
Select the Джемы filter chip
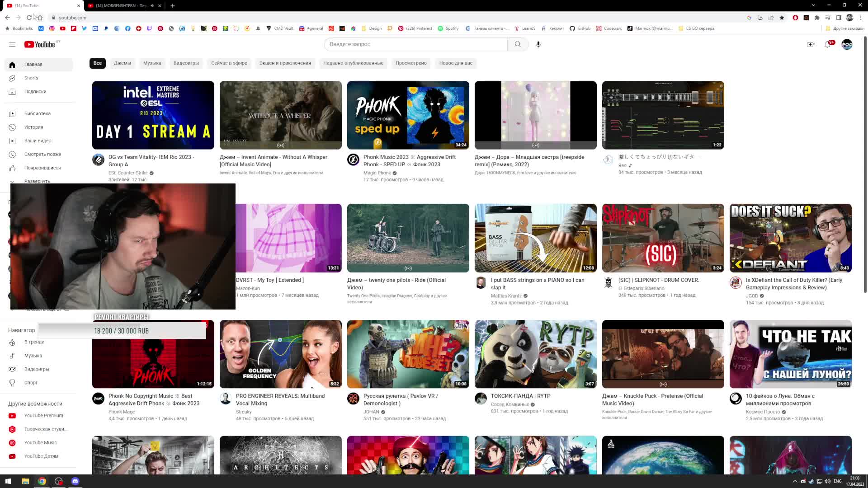(x=123, y=63)
